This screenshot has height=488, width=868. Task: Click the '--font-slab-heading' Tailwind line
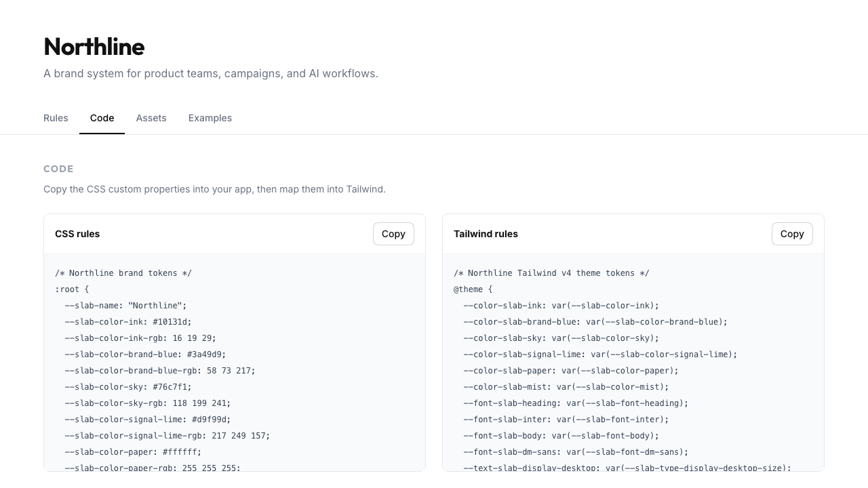coord(576,403)
